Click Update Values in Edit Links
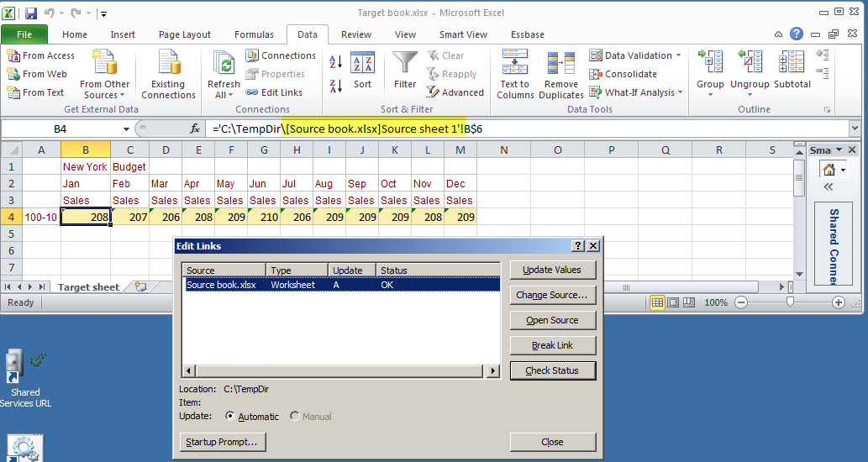The image size is (868, 462). tap(552, 270)
